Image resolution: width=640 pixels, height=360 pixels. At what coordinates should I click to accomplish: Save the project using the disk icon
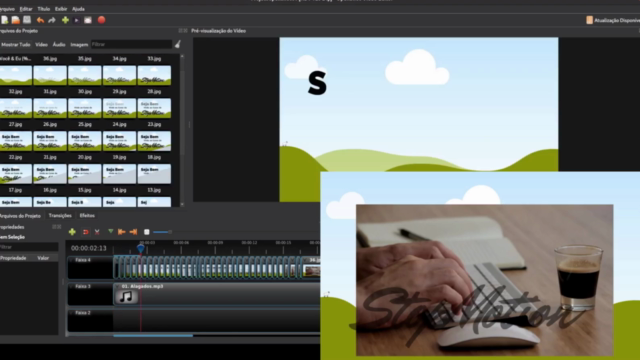coord(27,20)
